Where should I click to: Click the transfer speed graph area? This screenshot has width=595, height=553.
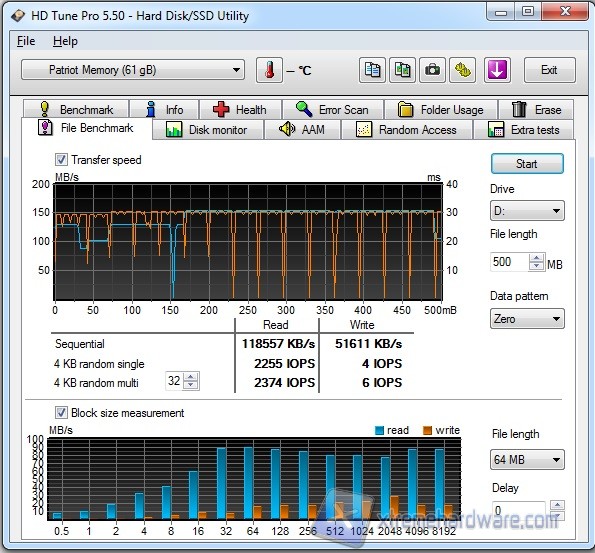[248, 242]
